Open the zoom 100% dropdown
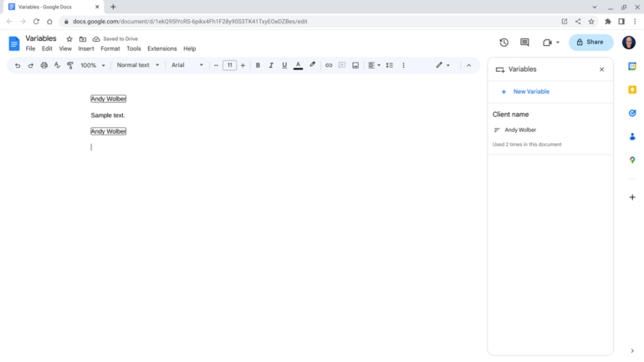 92,65
